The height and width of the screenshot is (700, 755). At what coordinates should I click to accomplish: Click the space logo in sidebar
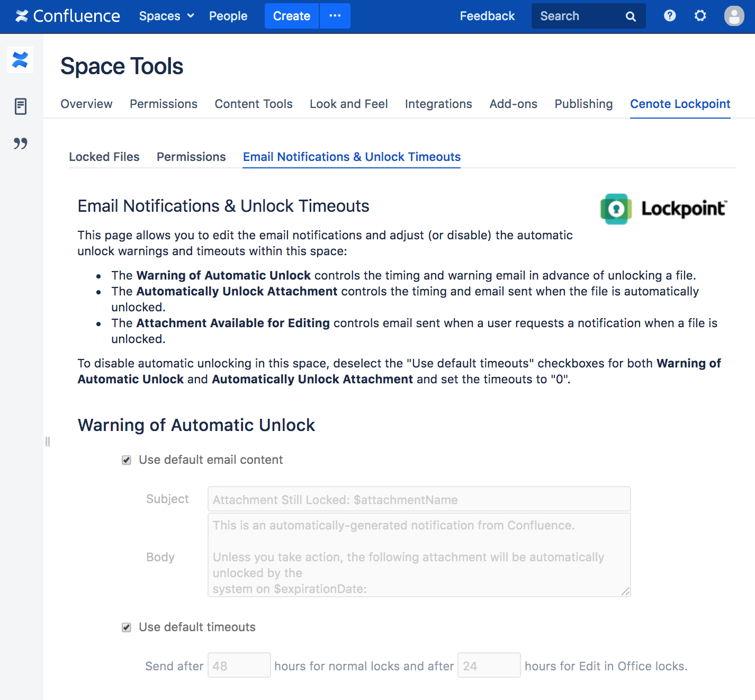pos(20,59)
